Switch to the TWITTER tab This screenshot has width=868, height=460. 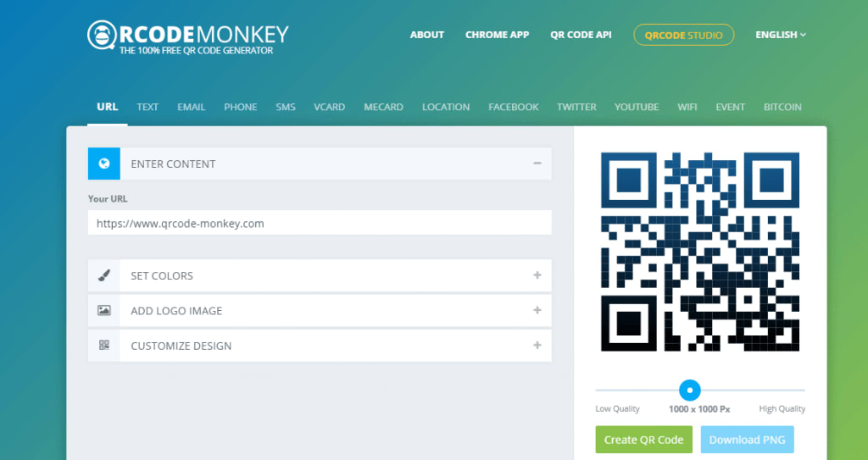tap(576, 107)
